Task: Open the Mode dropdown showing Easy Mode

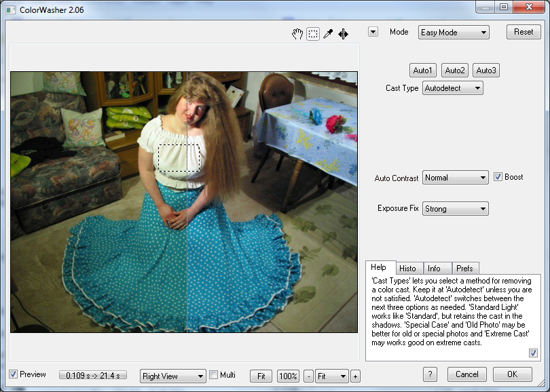Action: click(454, 33)
